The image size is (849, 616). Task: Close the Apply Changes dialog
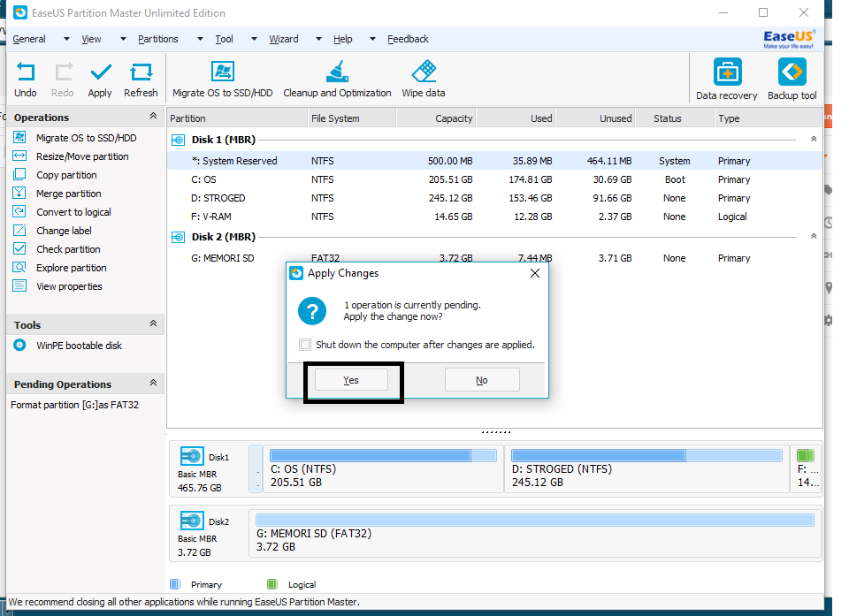(535, 273)
